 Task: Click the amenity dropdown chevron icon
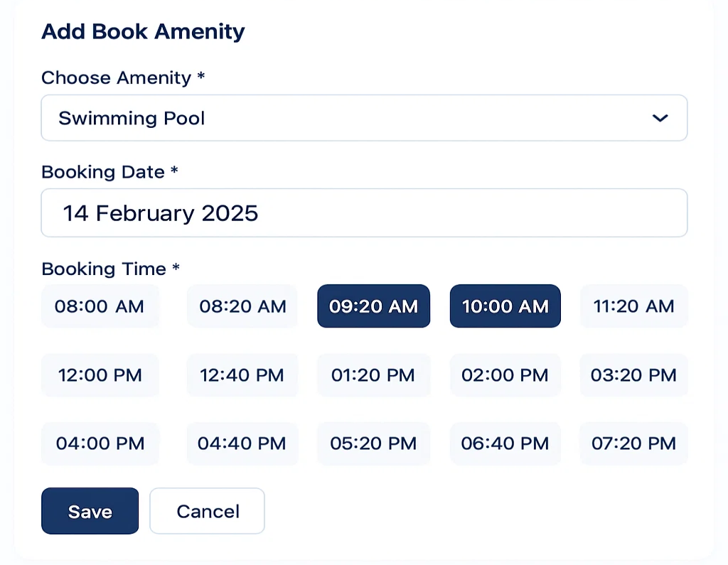coord(660,118)
